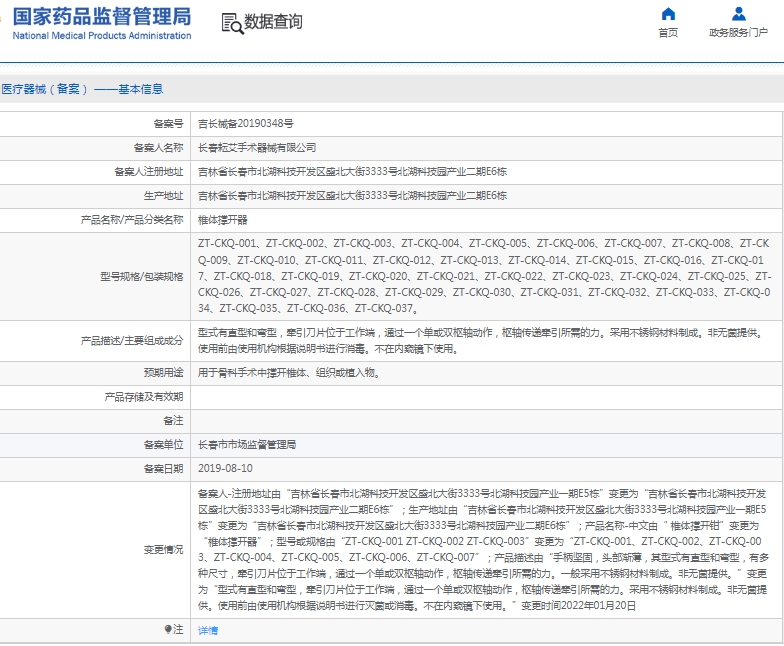Click the 数据查询 magnifier document icon
The width and height of the screenshot is (784, 646).
pos(232,23)
